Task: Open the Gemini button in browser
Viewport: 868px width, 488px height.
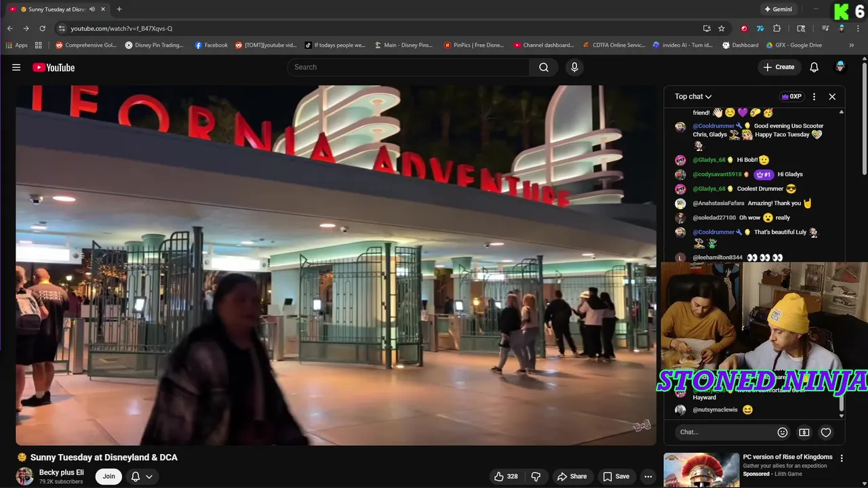Action: 778,9
